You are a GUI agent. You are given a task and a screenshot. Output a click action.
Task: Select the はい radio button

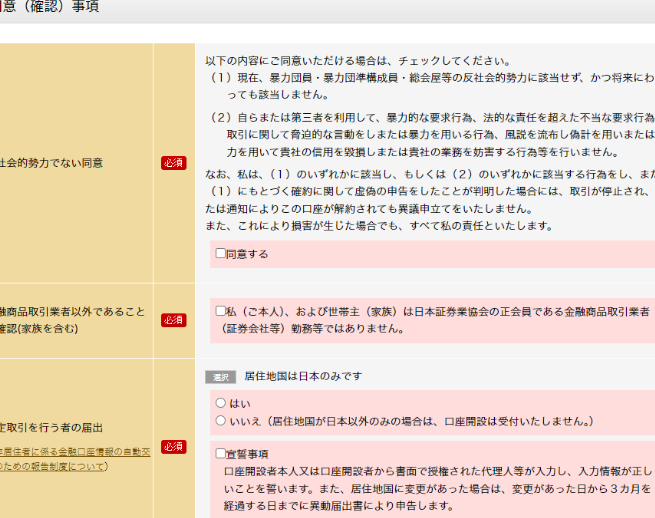pos(221,403)
